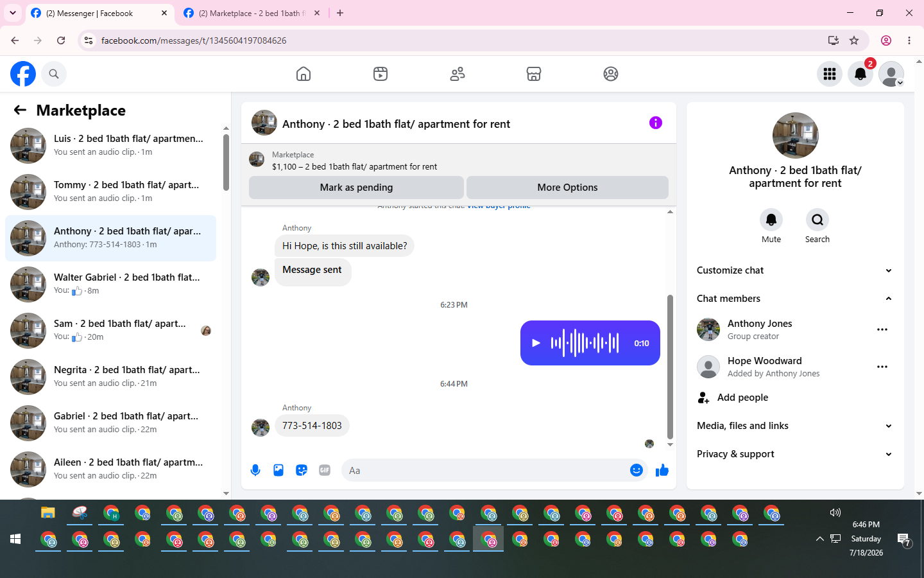Open the Negrita apartment conversation
This screenshot has height=578, width=924.
110,377
